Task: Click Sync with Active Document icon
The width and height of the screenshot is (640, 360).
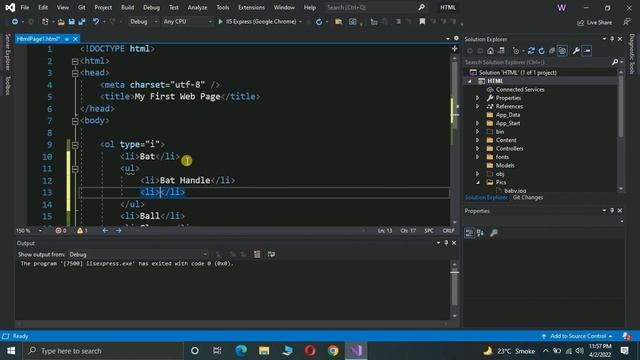Action: tap(531, 51)
